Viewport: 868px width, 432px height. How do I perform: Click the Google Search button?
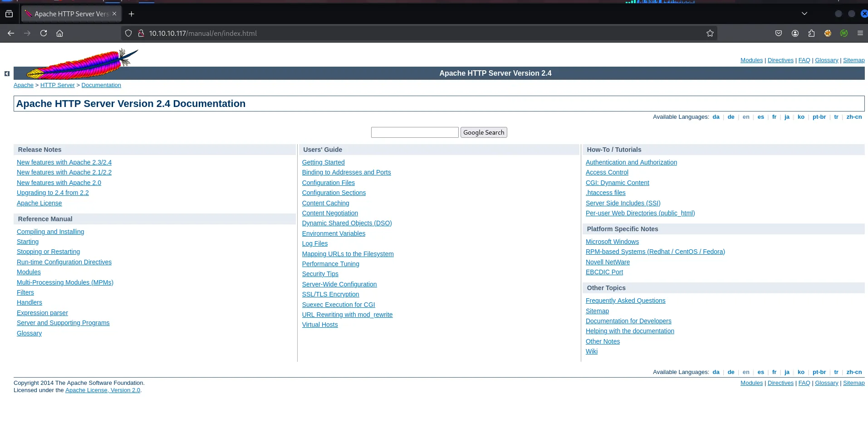pyautogui.click(x=484, y=132)
